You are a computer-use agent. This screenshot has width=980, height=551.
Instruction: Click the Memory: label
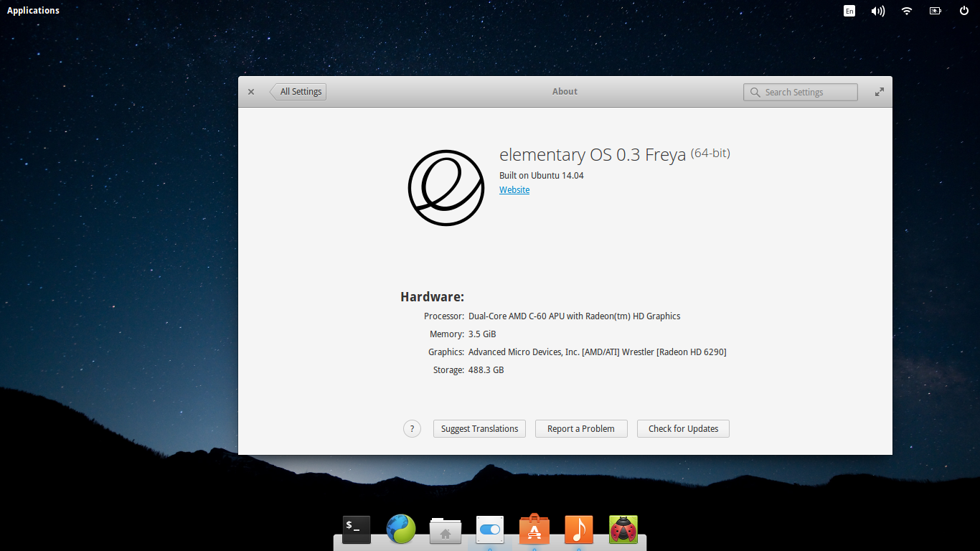coord(447,334)
